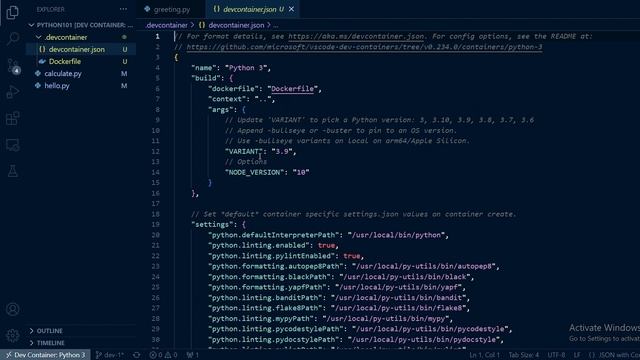Screen dimensions: 640x360
Task: Click "python.linting.mypyPath" on line 28
Action: 261,318
